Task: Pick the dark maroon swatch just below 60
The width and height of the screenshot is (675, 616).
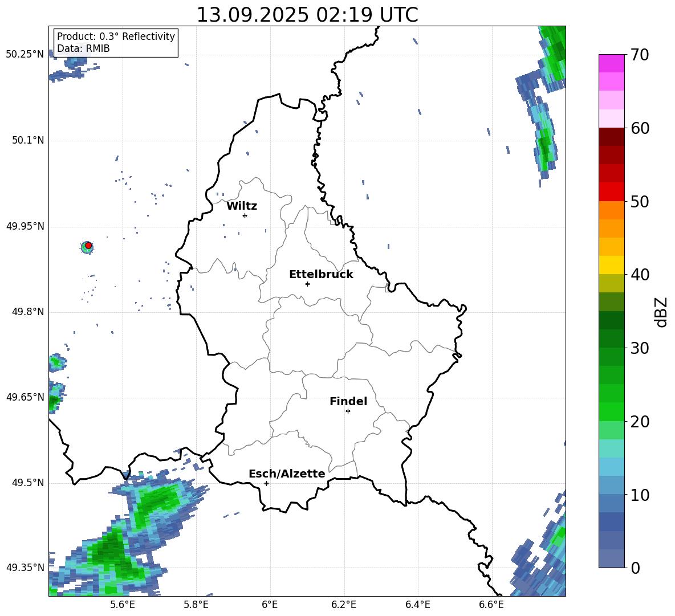Action: coord(611,137)
